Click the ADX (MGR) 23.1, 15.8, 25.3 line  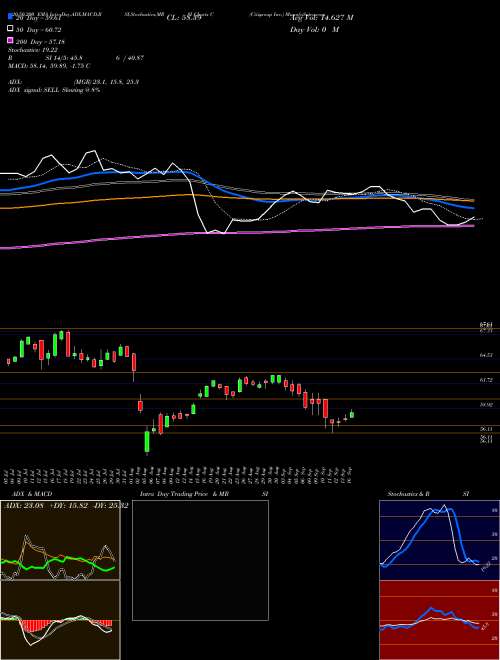pyautogui.click(x=74, y=82)
